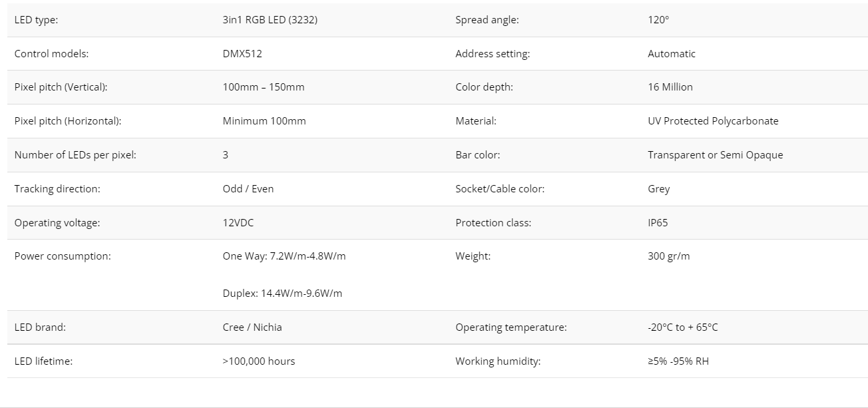Viewport: 868px width, 408px height.
Task: Select the '>100,000 hours' lifetime value
Action: (259, 361)
